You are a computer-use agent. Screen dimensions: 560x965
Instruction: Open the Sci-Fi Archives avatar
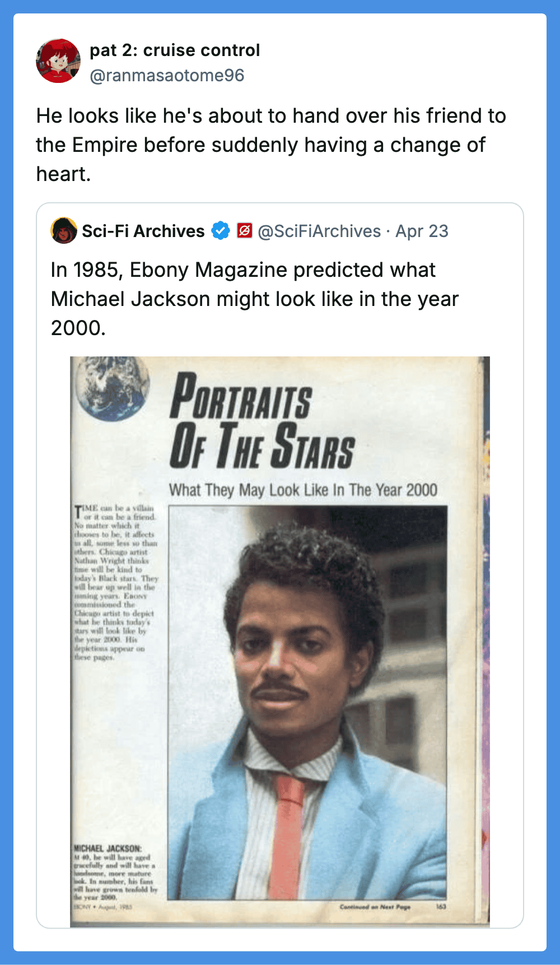pyautogui.click(x=64, y=231)
